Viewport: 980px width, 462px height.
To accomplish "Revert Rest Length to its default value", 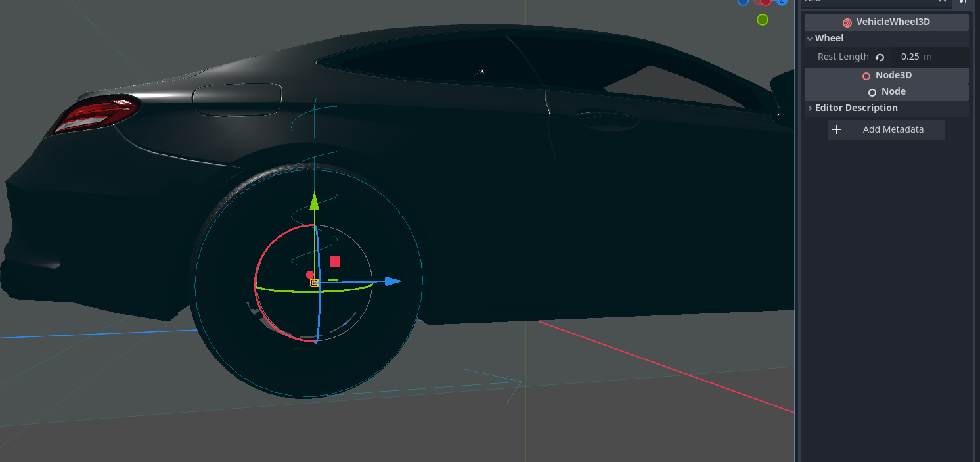I will (x=880, y=57).
